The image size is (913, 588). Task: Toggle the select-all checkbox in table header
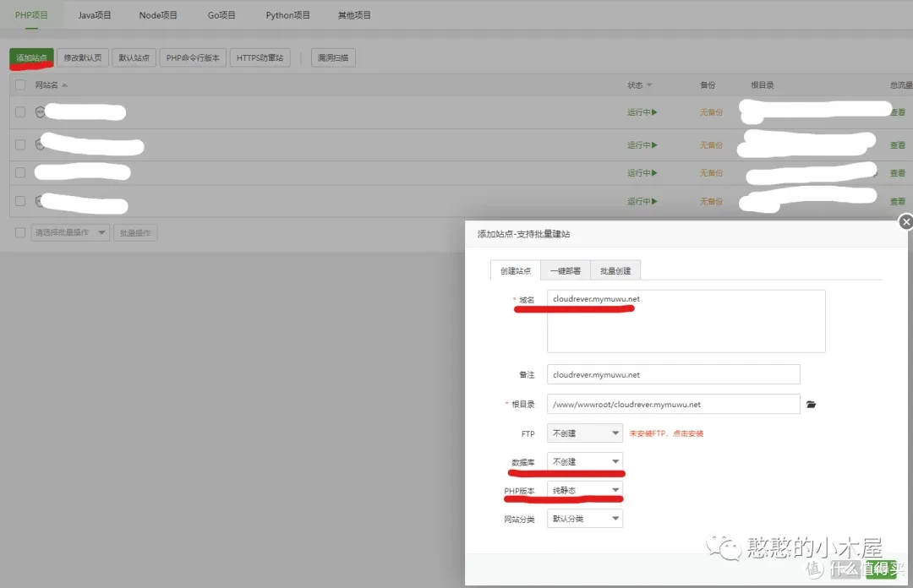point(20,85)
